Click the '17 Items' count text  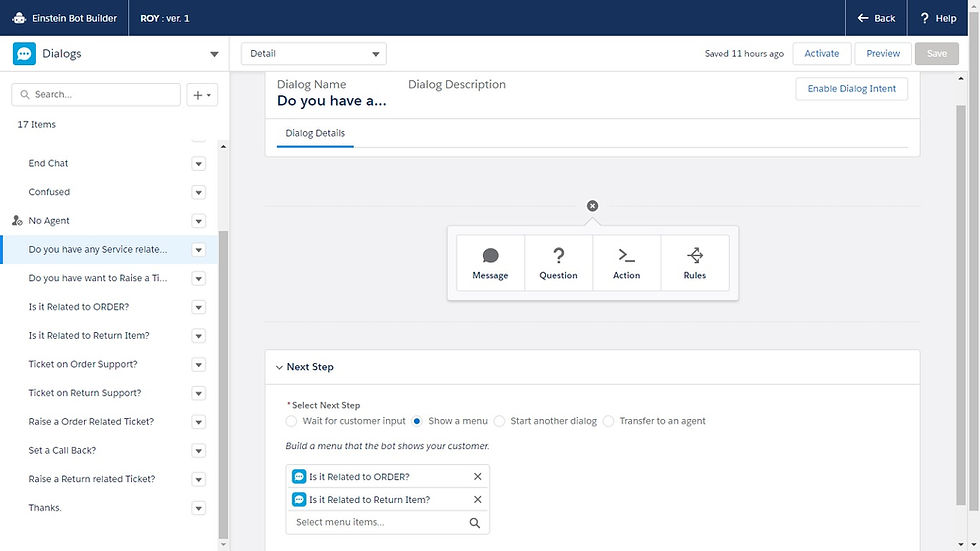[x=36, y=124]
